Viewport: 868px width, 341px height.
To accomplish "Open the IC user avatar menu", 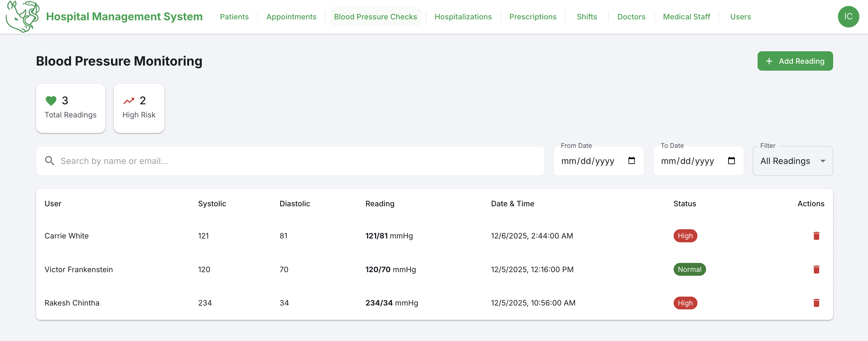I will (x=848, y=16).
